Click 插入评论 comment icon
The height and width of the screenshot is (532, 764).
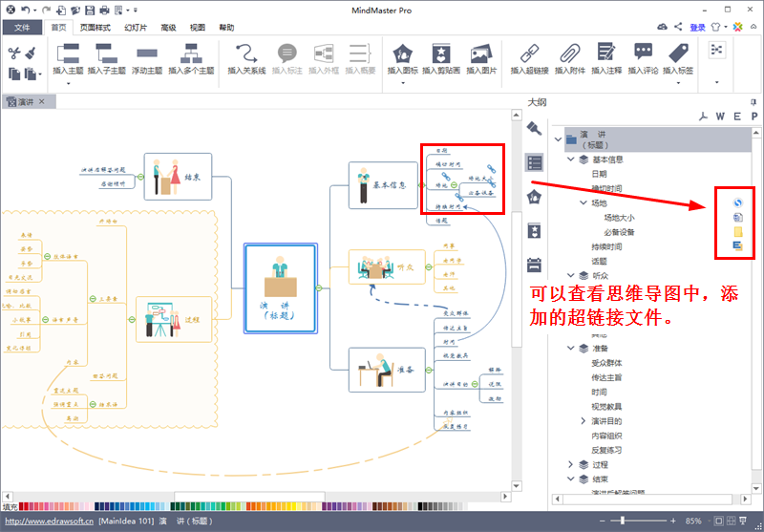click(x=643, y=53)
